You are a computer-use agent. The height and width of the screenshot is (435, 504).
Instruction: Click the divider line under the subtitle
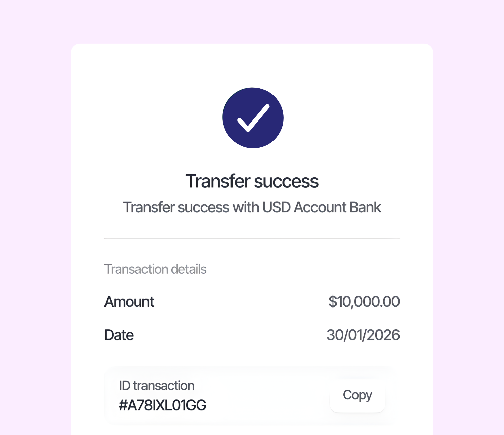(252, 238)
